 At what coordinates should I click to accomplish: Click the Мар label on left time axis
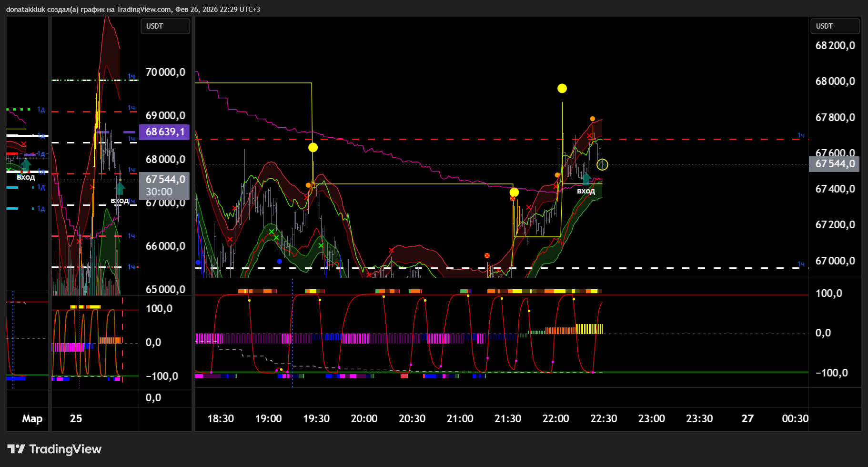click(x=32, y=418)
